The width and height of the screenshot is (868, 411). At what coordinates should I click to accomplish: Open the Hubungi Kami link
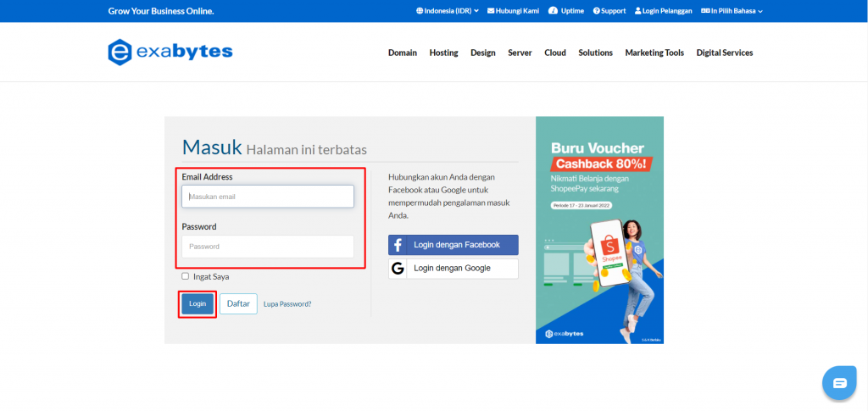coord(513,11)
